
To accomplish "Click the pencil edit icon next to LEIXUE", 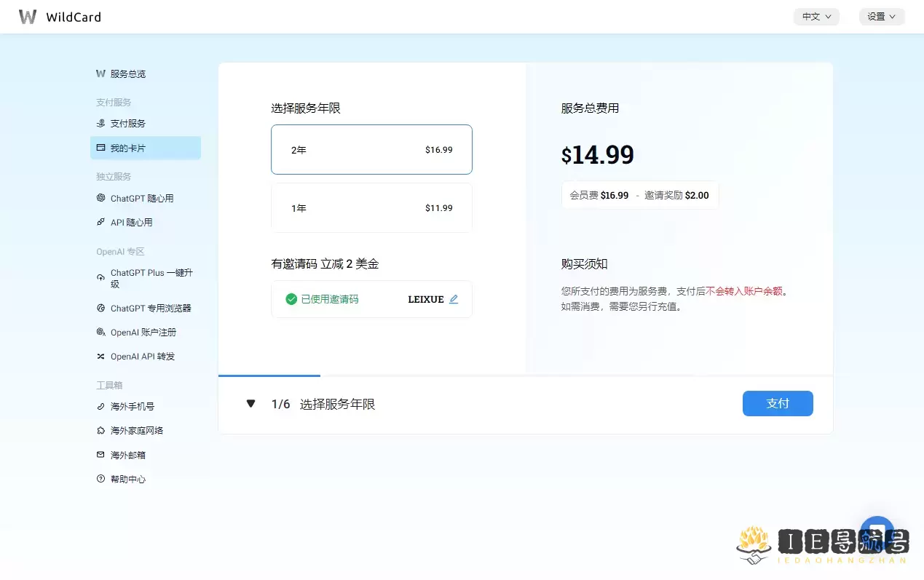I will click(454, 299).
